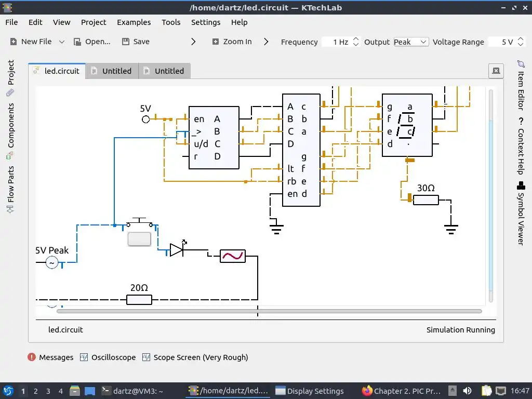Open the Project sidebar panel
This screenshot has width=532, height=399.
coord(10,78)
